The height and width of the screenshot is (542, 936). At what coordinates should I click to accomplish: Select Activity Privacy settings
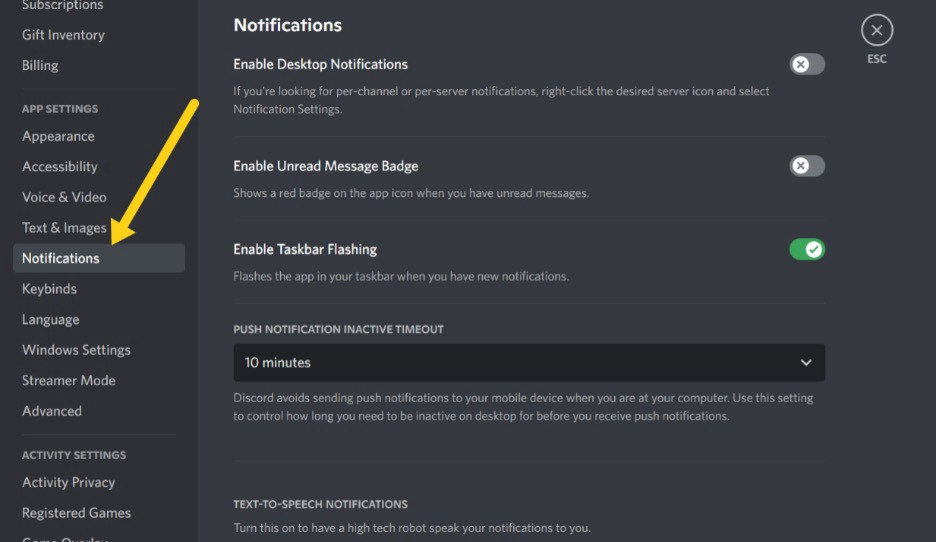68,482
